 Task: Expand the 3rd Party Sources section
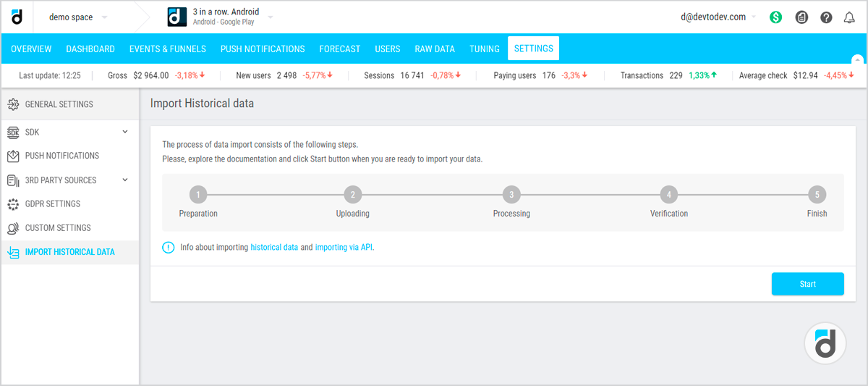(124, 180)
